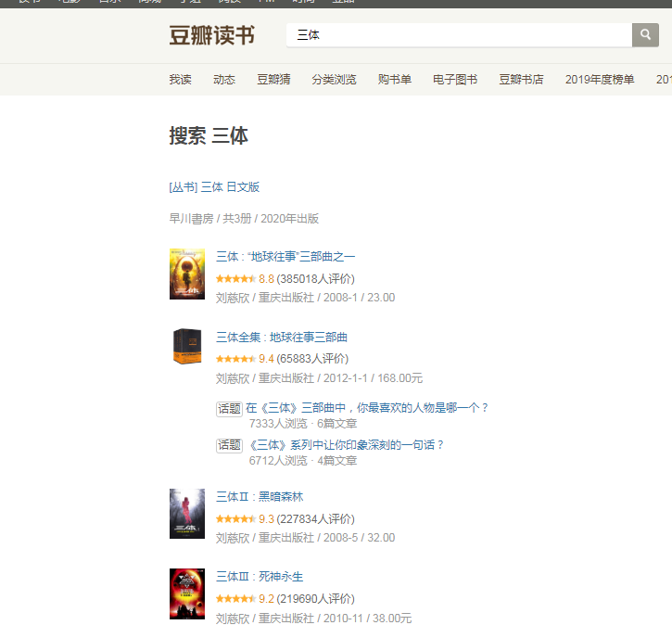Click the 9.2 rating stars
The width and height of the screenshot is (672, 638).
tap(235, 598)
